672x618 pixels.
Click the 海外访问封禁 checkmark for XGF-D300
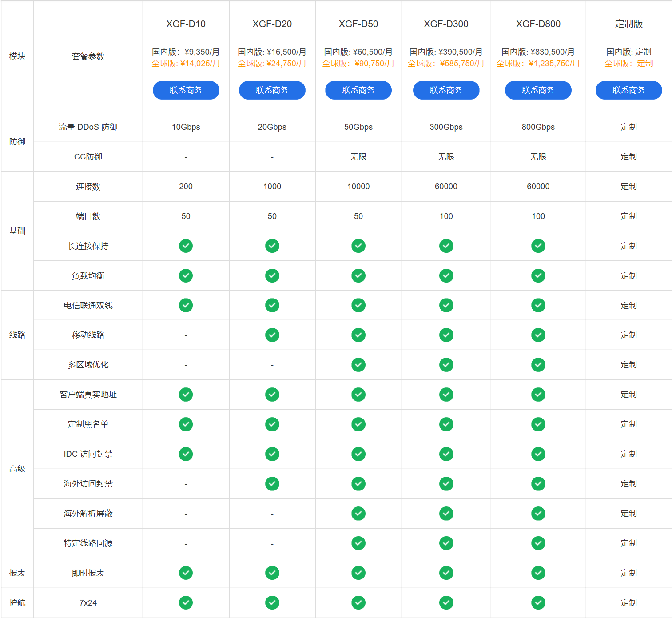(x=446, y=483)
